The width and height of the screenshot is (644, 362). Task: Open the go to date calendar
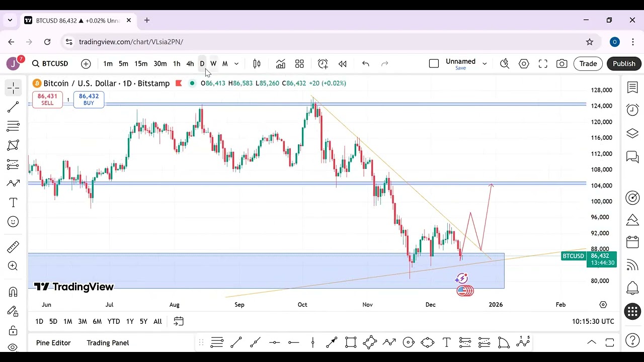tap(179, 321)
